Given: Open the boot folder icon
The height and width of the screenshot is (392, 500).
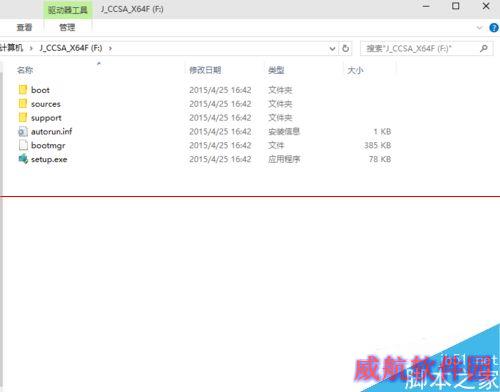Looking at the screenshot, I should 23,90.
